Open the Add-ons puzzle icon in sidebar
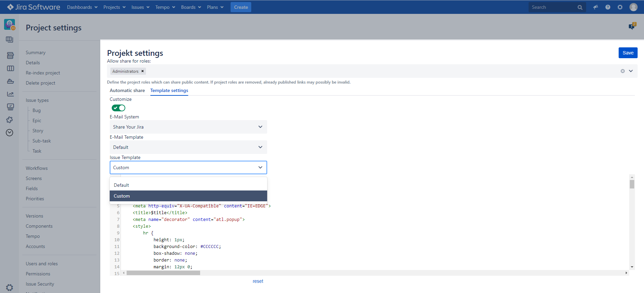The image size is (644, 293). pyautogui.click(x=10, y=120)
